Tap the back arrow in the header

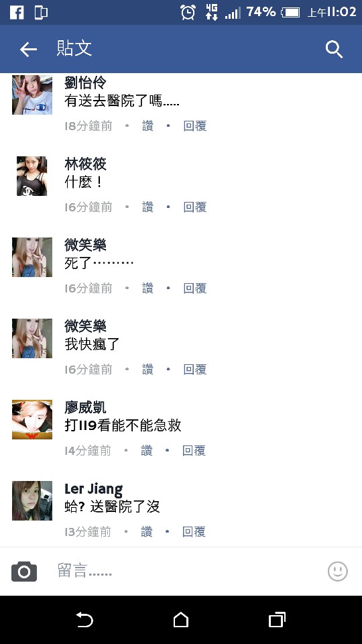click(x=28, y=50)
